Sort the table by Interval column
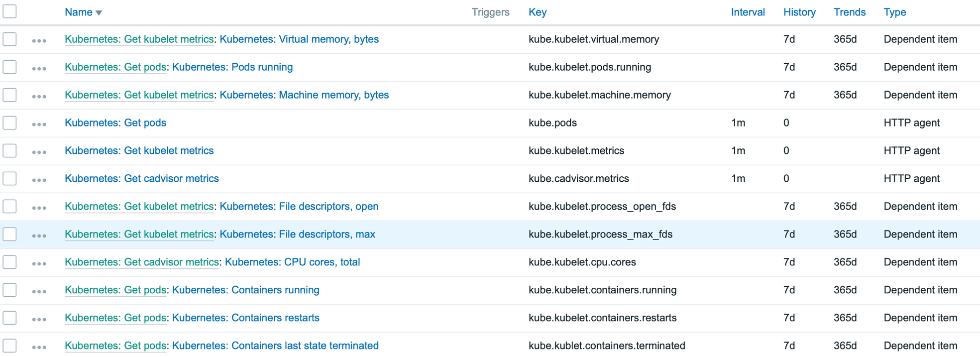 [748, 12]
